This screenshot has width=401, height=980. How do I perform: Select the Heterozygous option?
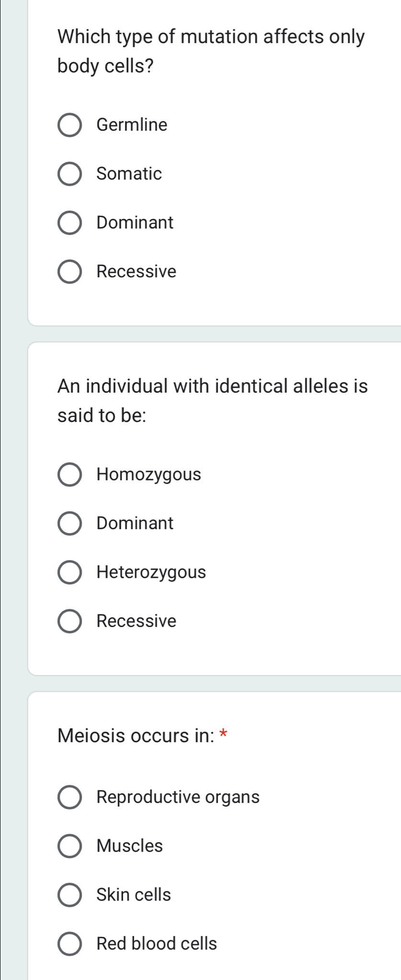coord(70,573)
